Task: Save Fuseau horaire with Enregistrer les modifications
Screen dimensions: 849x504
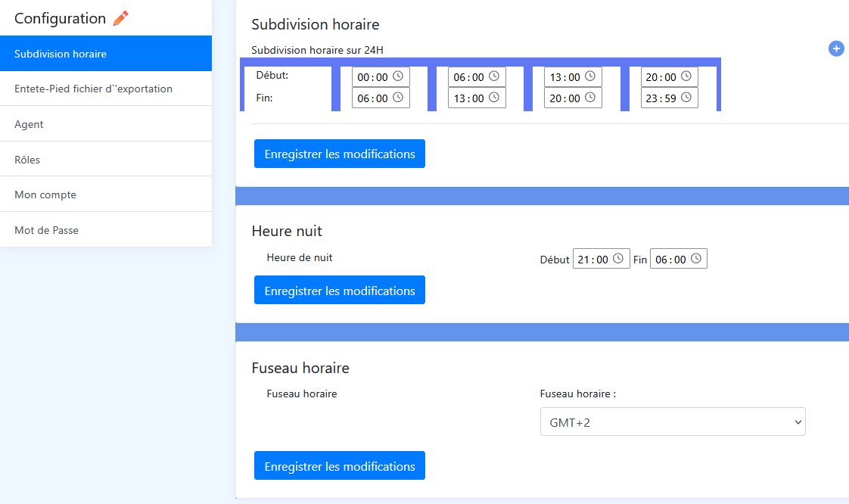Action: pyautogui.click(x=340, y=465)
